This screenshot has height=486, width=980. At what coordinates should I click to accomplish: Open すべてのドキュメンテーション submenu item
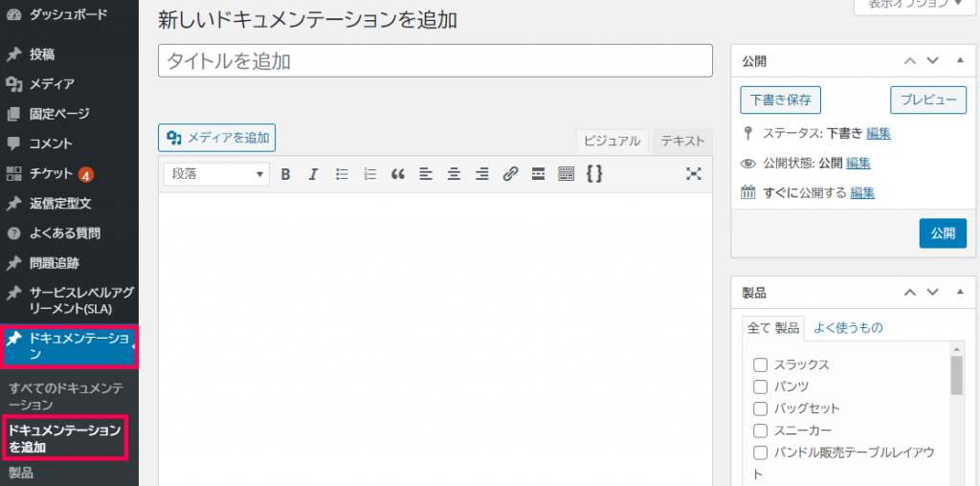tap(66, 396)
